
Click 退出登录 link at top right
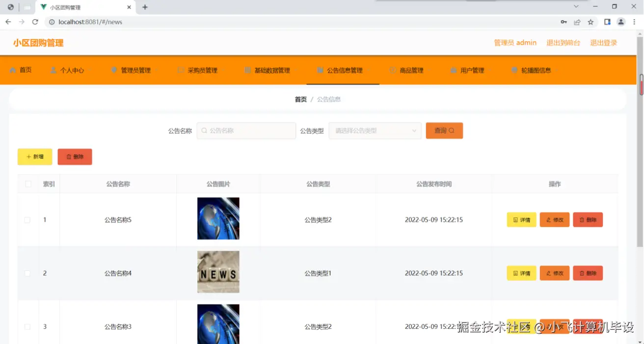pos(604,43)
